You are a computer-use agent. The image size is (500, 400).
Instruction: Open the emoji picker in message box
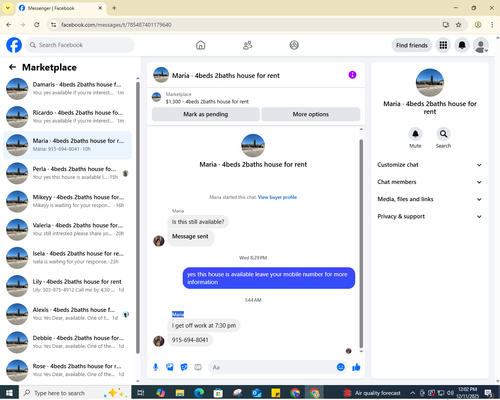[x=340, y=367]
